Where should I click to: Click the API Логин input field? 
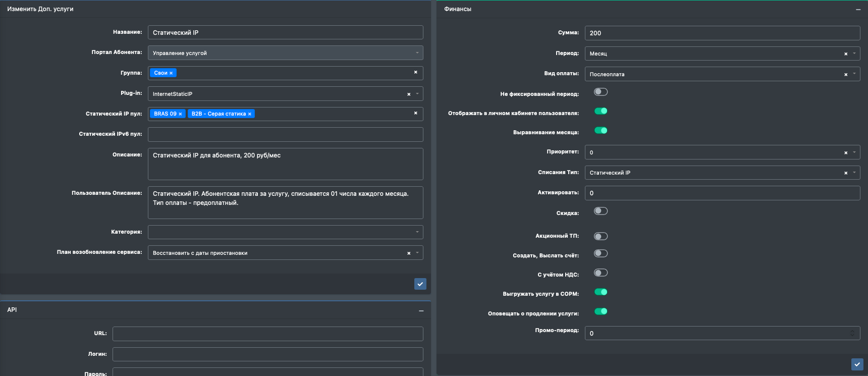(x=268, y=354)
